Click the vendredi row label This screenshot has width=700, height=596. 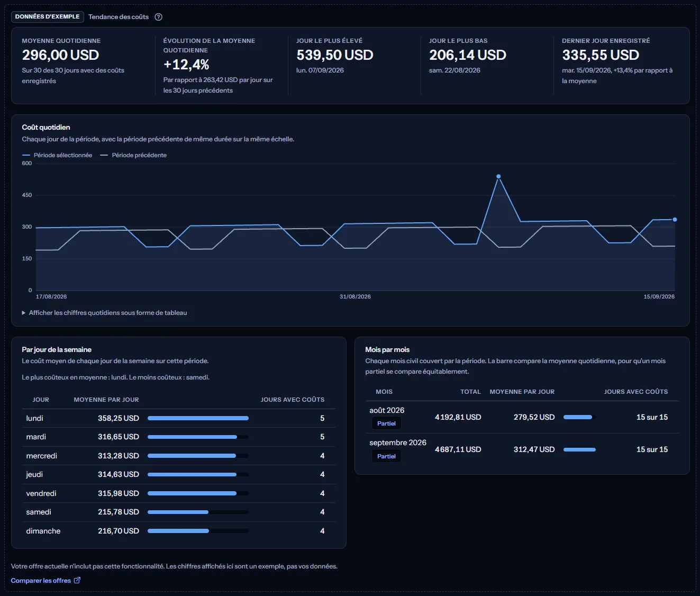point(41,493)
